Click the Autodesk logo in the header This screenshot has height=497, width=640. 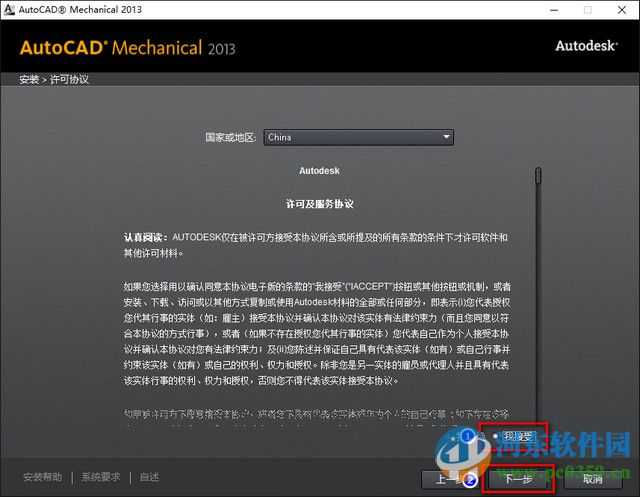tap(586, 46)
